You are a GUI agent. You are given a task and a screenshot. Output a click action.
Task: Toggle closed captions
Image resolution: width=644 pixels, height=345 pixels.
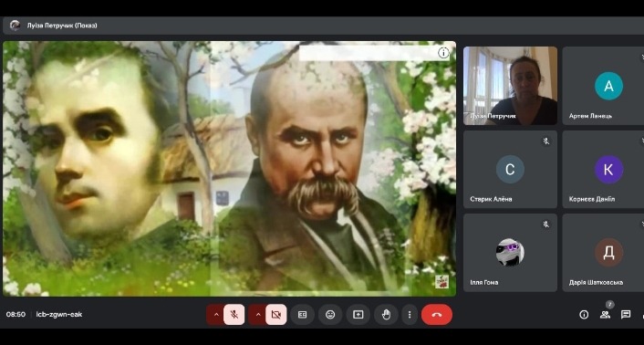[302, 315]
